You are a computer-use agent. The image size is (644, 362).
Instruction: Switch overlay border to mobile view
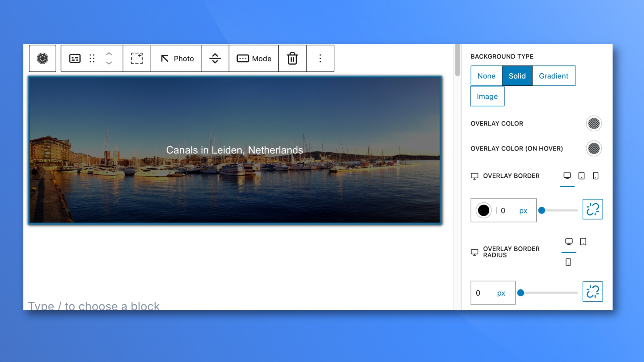(595, 176)
